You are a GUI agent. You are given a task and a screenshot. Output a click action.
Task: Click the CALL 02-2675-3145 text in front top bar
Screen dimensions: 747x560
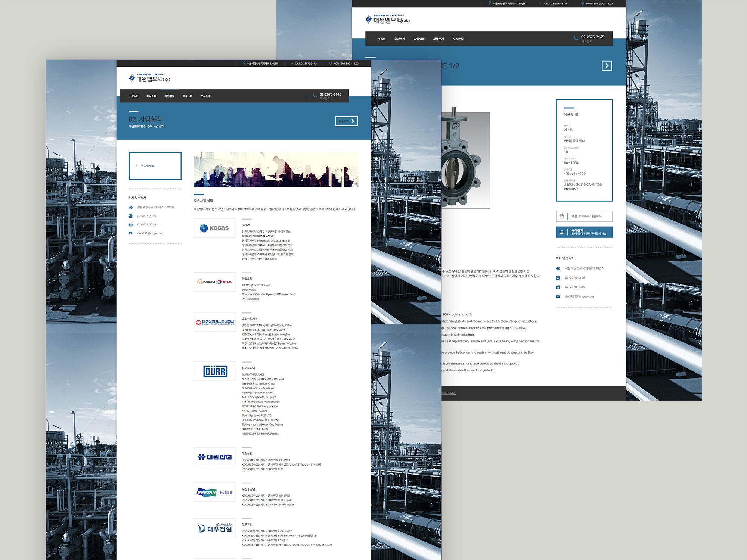tap(306, 63)
